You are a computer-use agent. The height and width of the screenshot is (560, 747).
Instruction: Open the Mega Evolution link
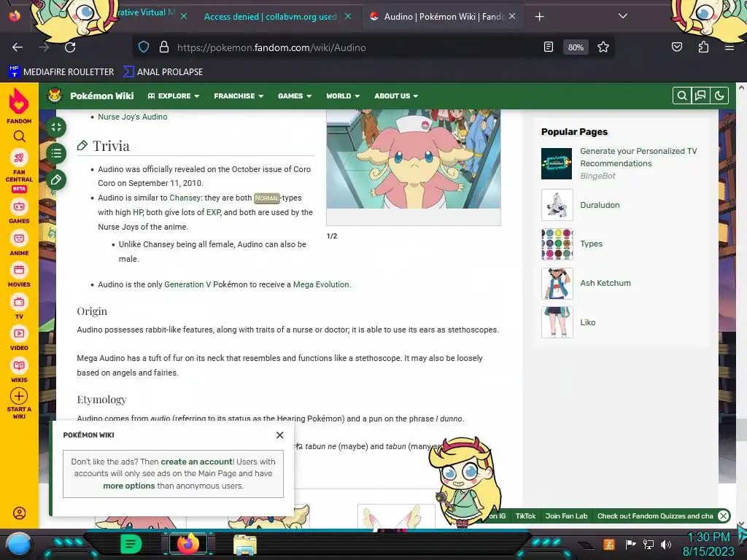pyautogui.click(x=321, y=284)
